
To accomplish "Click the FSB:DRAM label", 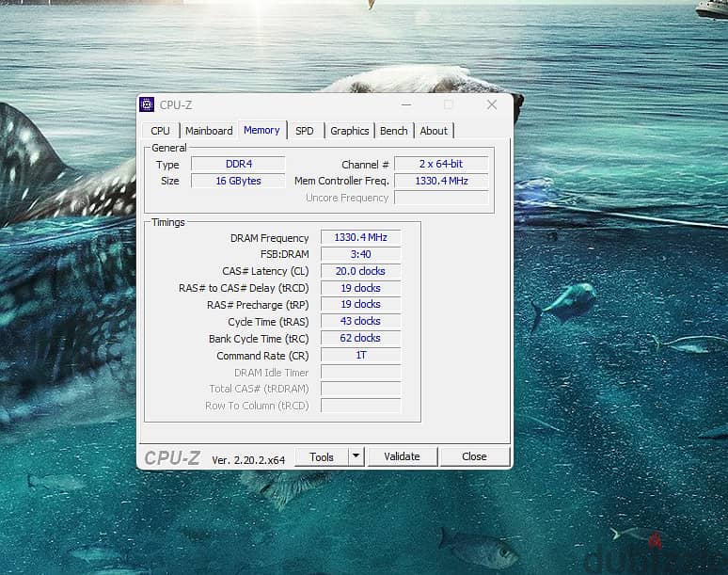I will click(285, 254).
